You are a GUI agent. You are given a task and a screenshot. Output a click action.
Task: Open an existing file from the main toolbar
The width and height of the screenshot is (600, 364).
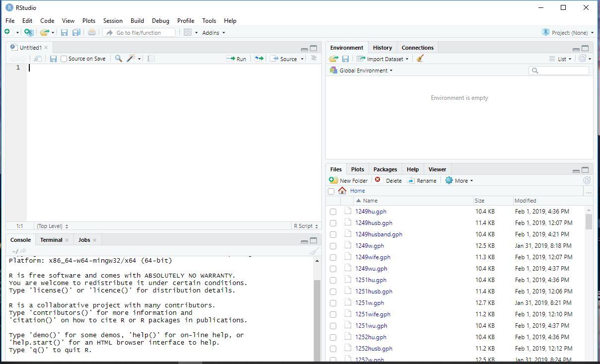[45, 32]
